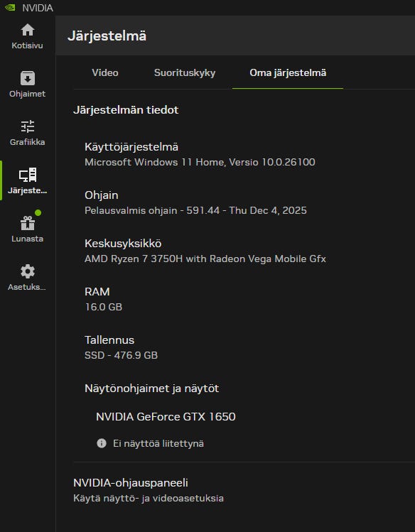Click Käytä näyttö- ja videoasetuksia description

(149, 498)
